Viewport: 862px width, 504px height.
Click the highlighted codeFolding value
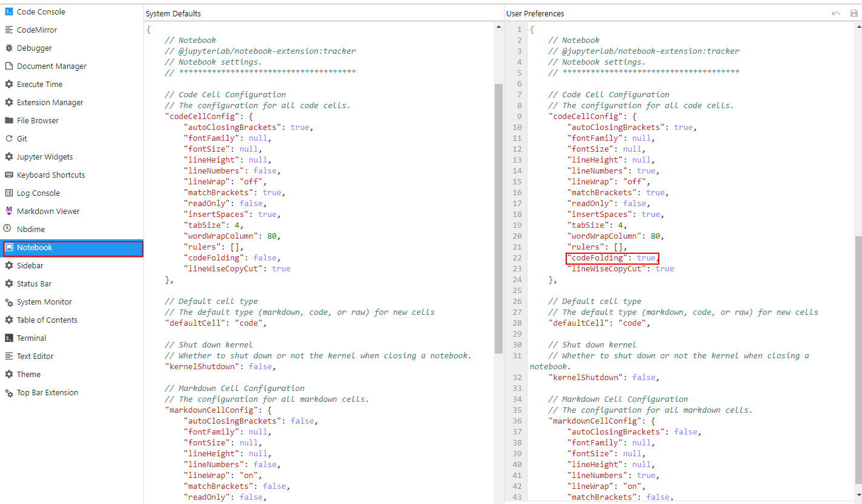(x=646, y=257)
